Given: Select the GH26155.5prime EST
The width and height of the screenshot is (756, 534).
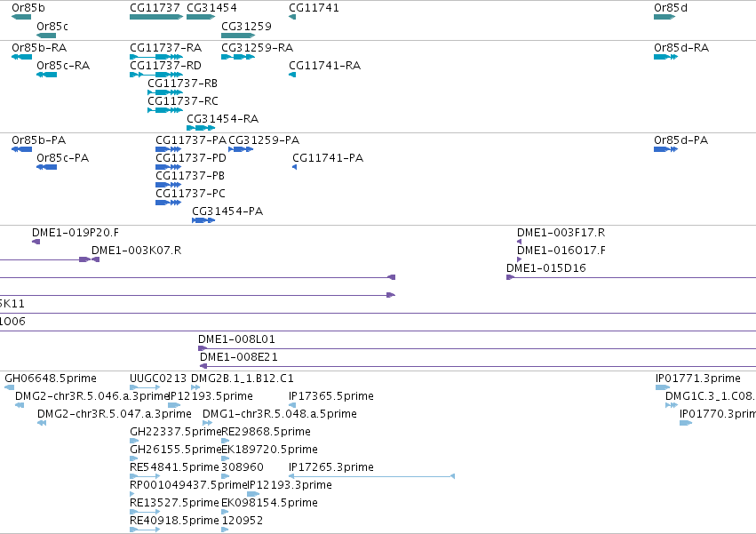Looking at the screenshot, I should (133, 458).
